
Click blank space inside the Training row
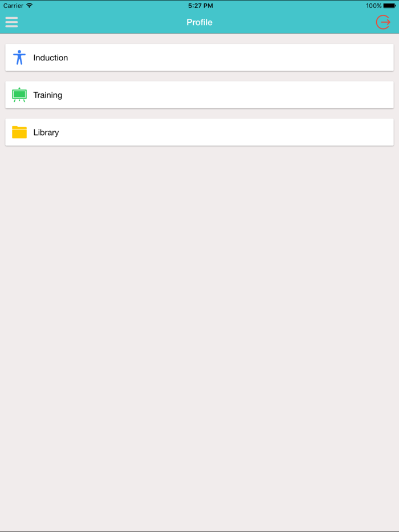pos(228,95)
